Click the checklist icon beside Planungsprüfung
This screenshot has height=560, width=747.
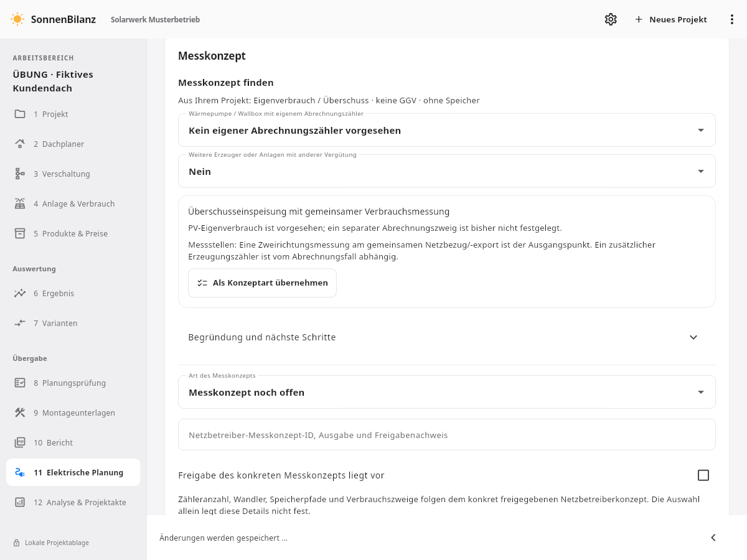click(x=20, y=383)
